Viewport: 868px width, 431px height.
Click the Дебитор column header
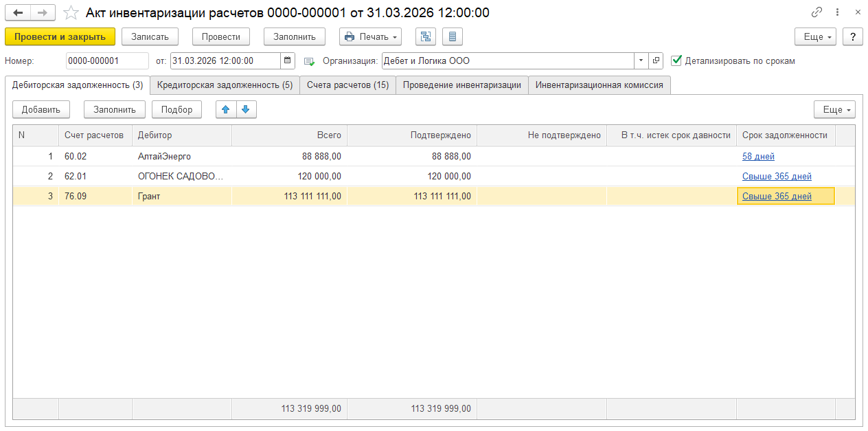[x=181, y=135]
